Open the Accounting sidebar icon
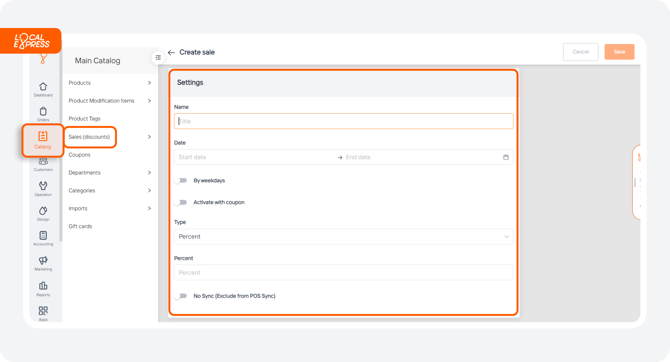This screenshot has width=670, height=362. coord(43,235)
